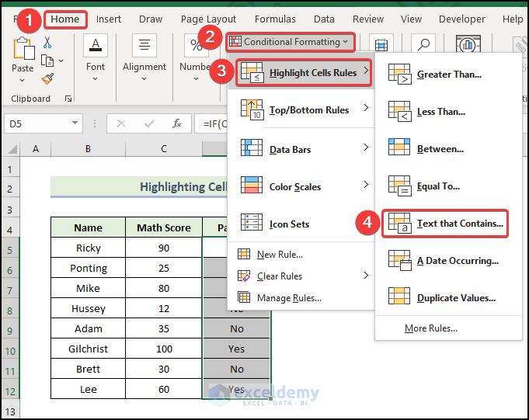Choose A Date Occurring rule
Screen dimensions: 529x420
(x=448, y=261)
